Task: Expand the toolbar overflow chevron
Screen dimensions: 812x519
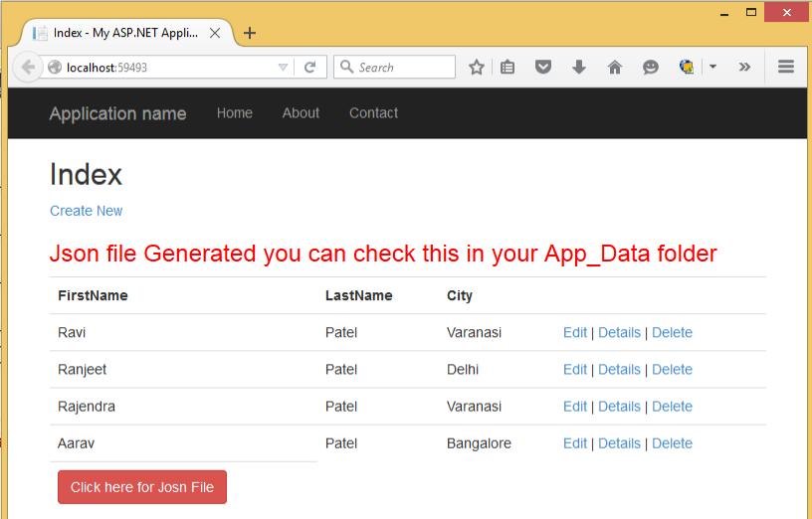Action: click(x=744, y=67)
